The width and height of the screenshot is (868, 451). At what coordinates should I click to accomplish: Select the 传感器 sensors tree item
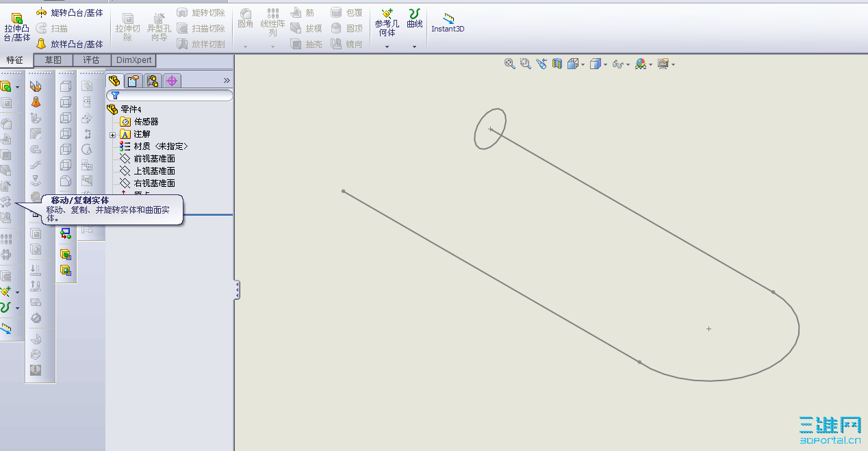(x=139, y=122)
